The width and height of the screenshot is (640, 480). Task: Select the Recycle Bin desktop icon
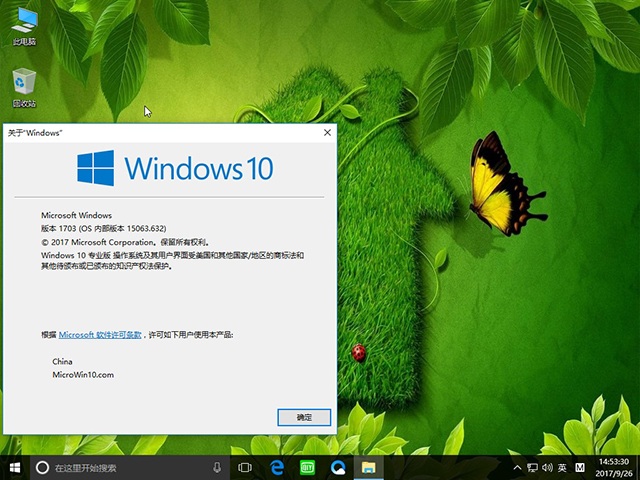click(x=24, y=87)
